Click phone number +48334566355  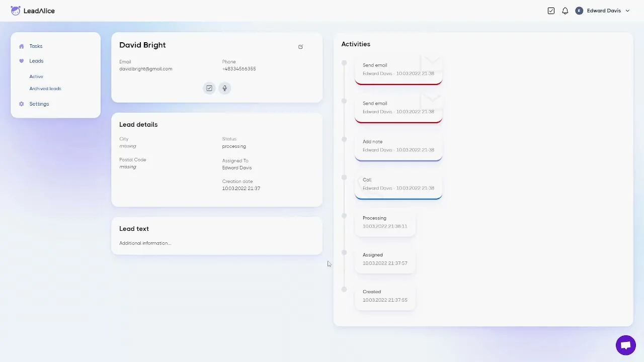239,69
